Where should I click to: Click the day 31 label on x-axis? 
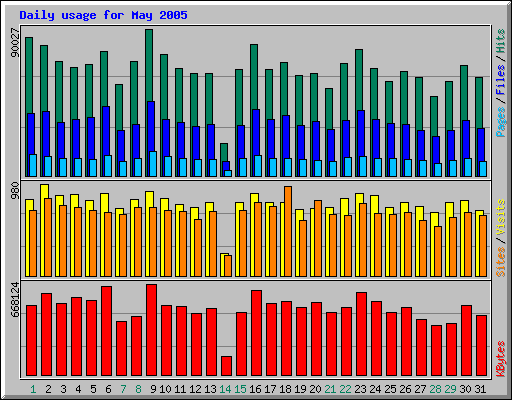tap(480, 389)
